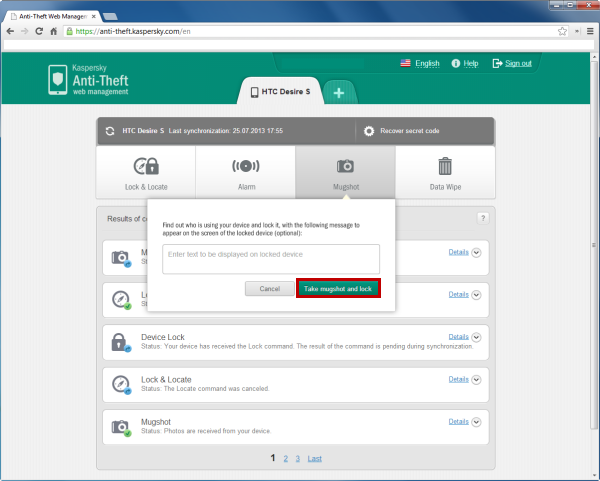
Task: Click the question mark help button
Action: 483,218
